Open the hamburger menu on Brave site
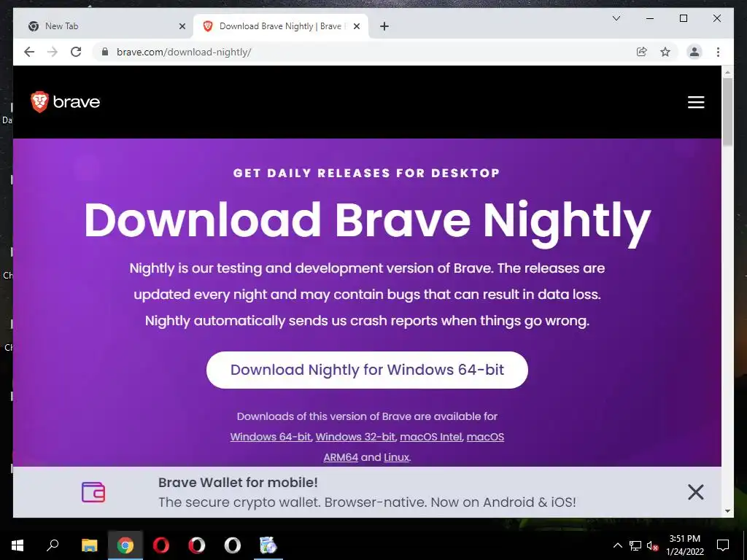This screenshot has height=560, width=747. tap(695, 102)
